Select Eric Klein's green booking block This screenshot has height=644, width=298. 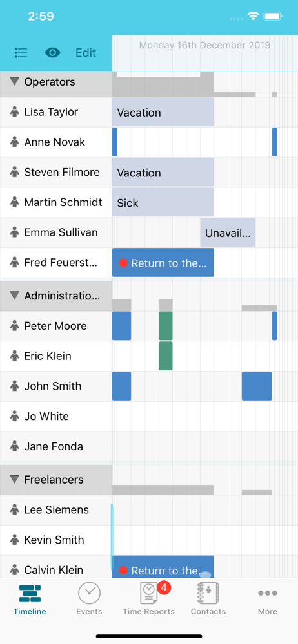pos(166,356)
